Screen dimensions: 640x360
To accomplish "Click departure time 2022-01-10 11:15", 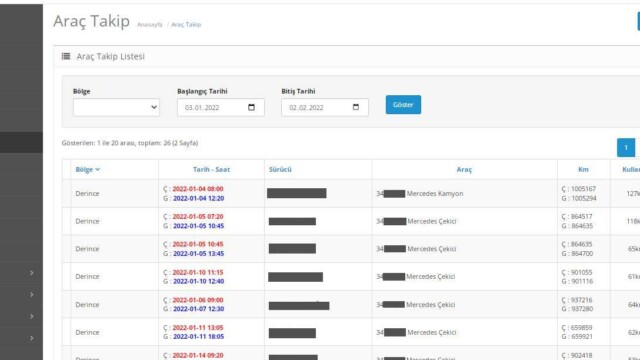I will pyautogui.click(x=198, y=272).
